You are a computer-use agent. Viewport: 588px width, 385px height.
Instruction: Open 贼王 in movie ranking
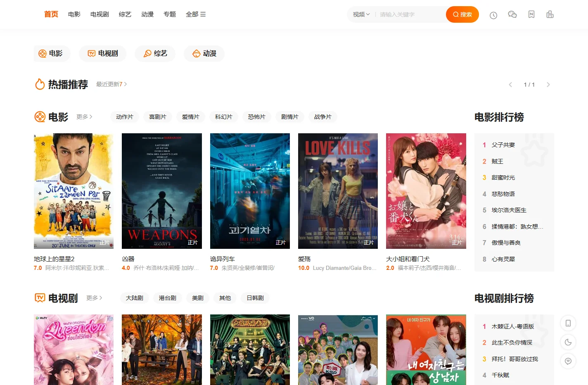(498, 161)
